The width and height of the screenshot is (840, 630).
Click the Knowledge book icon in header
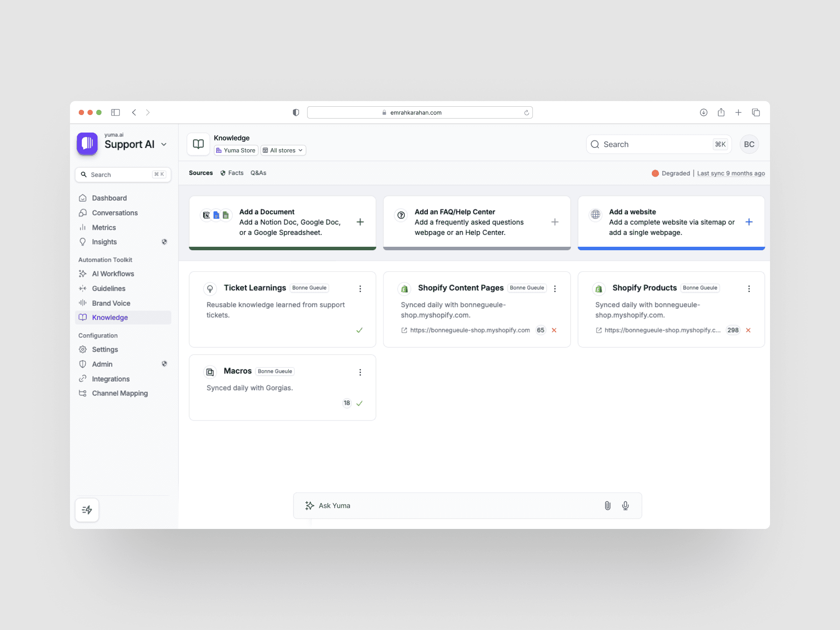(199, 144)
